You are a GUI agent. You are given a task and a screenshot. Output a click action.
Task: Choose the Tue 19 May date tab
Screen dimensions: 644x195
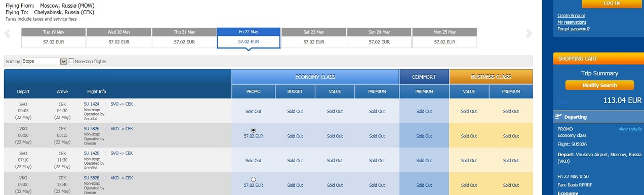53,37
